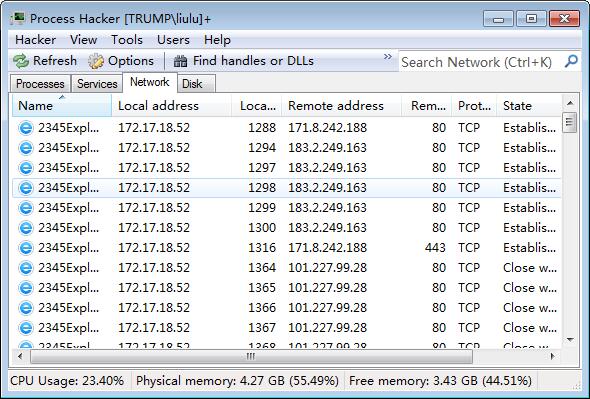Click browser icon in row with port 1300
Screen dimensions: 590x399
pyautogui.click(x=26, y=228)
